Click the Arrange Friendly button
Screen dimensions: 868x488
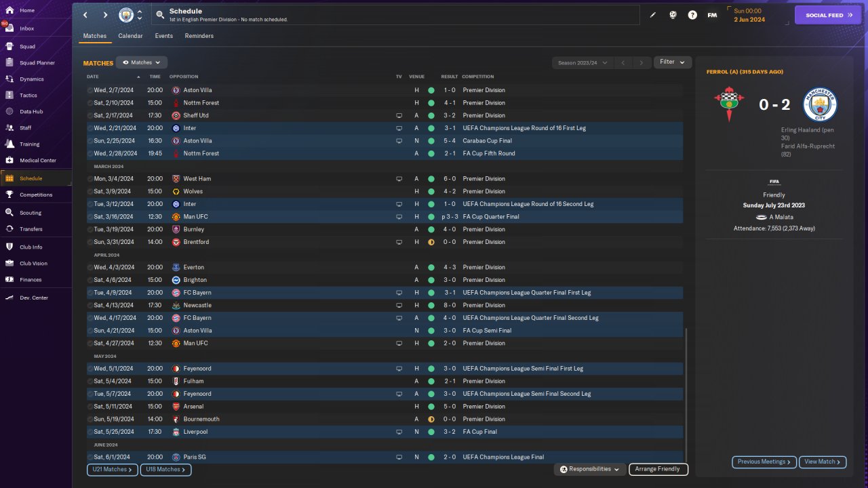click(x=658, y=469)
